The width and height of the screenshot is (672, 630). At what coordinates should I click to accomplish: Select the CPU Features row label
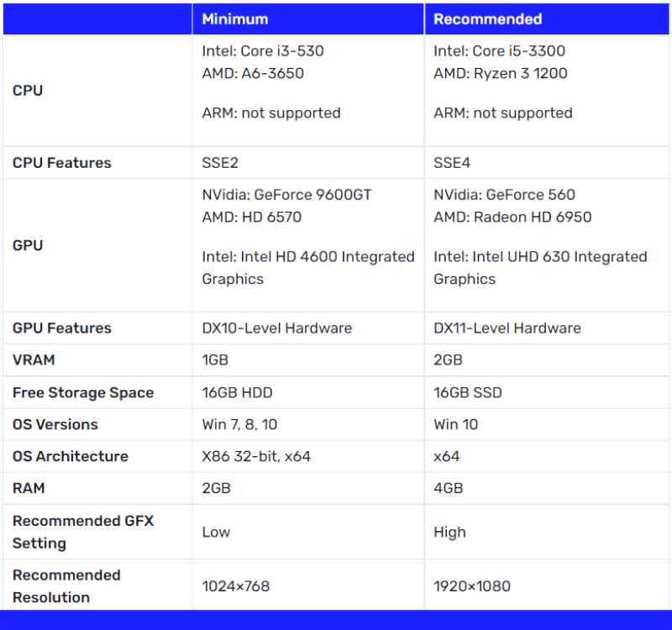click(x=61, y=163)
